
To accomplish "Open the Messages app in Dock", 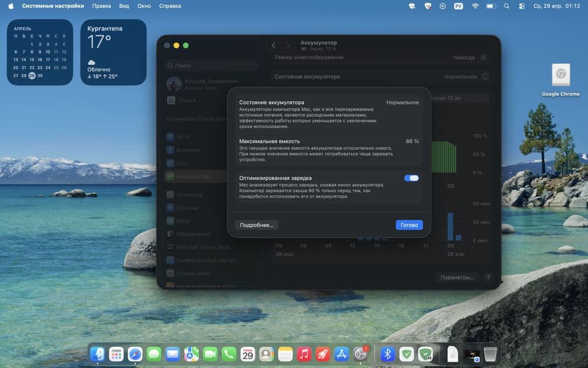I will point(153,354).
